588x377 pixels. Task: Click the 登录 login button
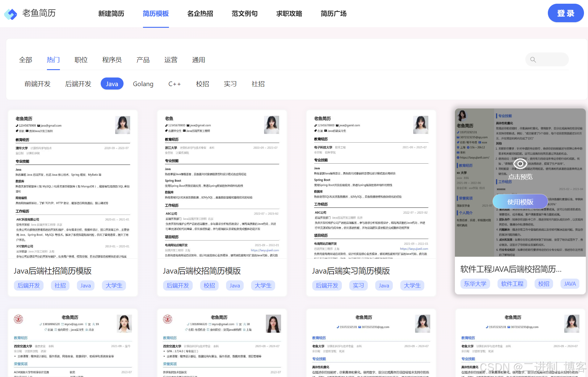click(566, 13)
